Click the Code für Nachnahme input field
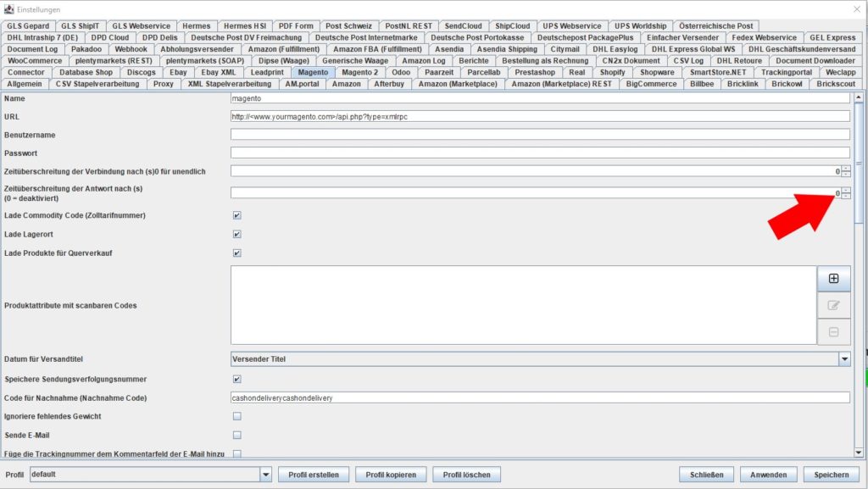The height and width of the screenshot is (489, 868). (x=540, y=398)
